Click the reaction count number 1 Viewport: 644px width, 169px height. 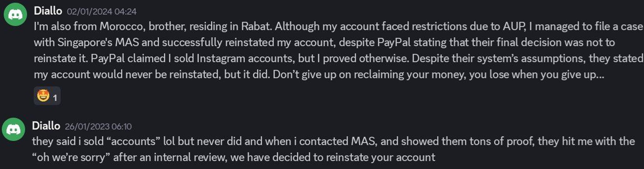55,98
